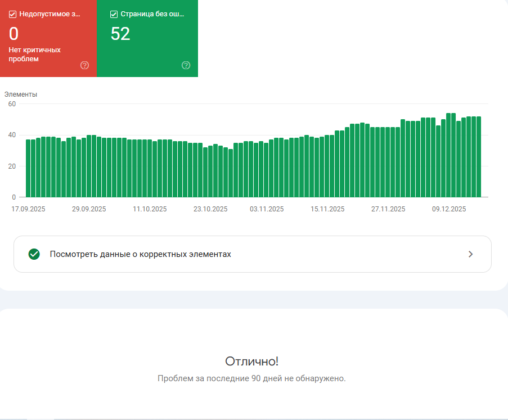The height and width of the screenshot is (420, 508).
Task: Click "Проблем за последние 90 дней не обнаружено." text
Action: (x=251, y=378)
